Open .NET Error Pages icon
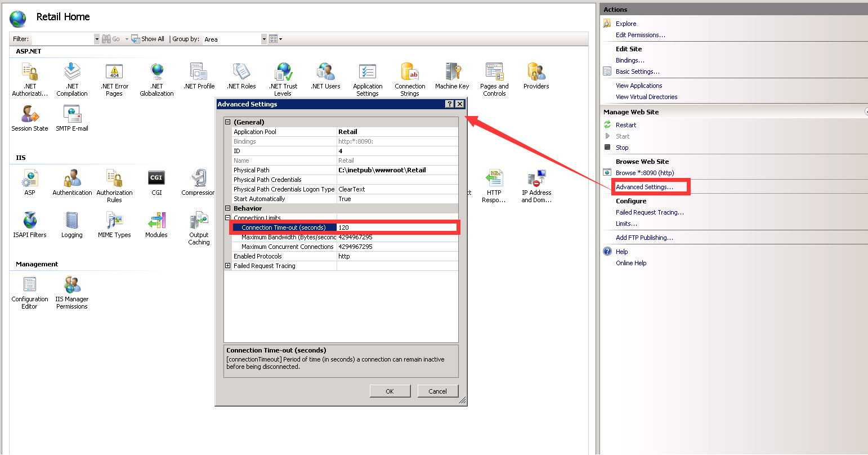This screenshot has height=455, width=868. 114,79
